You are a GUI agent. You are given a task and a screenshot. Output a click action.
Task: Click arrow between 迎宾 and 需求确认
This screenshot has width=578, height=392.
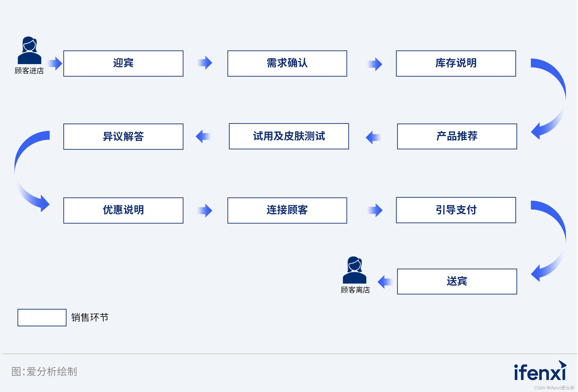(x=204, y=63)
